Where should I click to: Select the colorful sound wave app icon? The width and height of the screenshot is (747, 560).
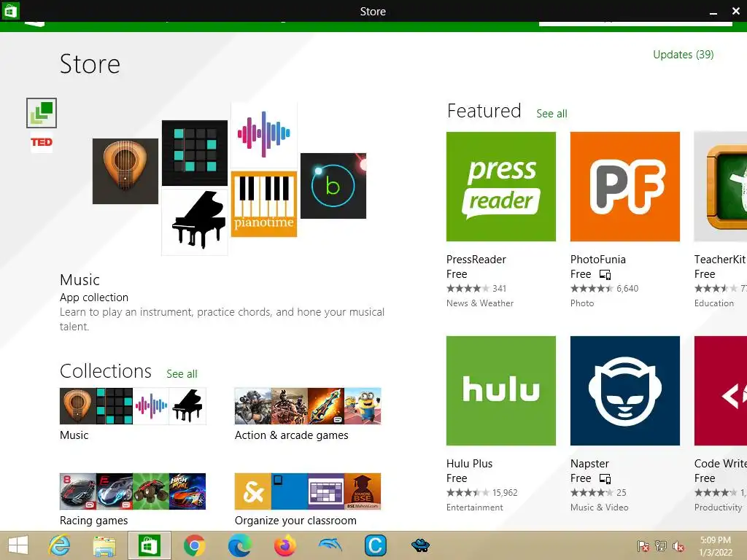coord(264,134)
